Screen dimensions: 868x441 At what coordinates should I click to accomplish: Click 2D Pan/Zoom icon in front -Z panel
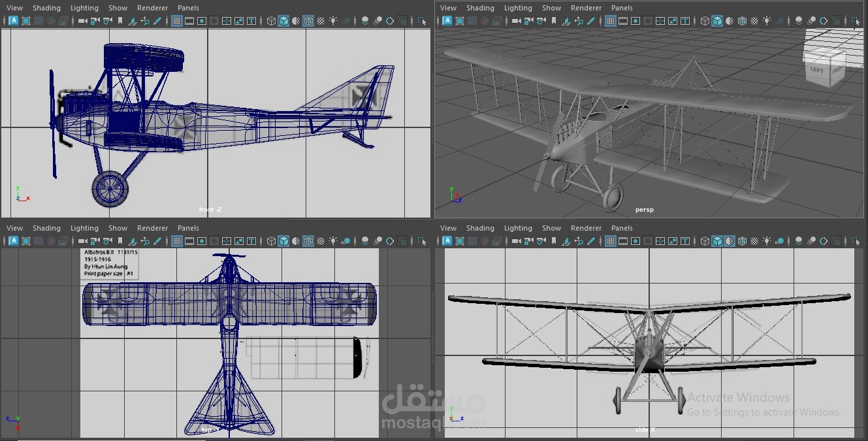[145, 21]
